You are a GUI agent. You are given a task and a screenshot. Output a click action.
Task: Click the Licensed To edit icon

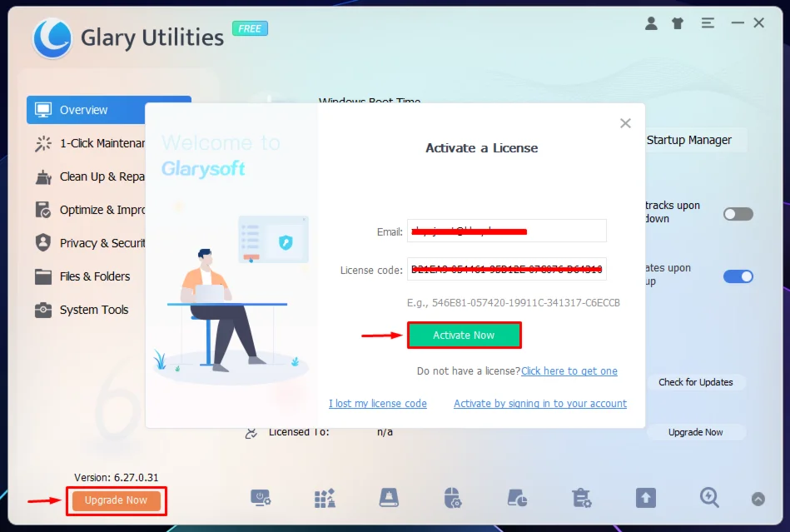251,432
